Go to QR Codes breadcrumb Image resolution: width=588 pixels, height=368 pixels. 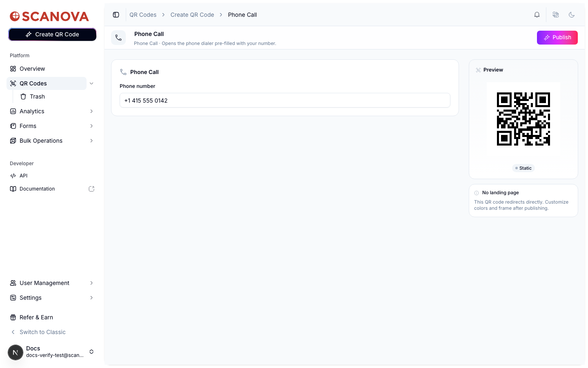pyautogui.click(x=143, y=15)
